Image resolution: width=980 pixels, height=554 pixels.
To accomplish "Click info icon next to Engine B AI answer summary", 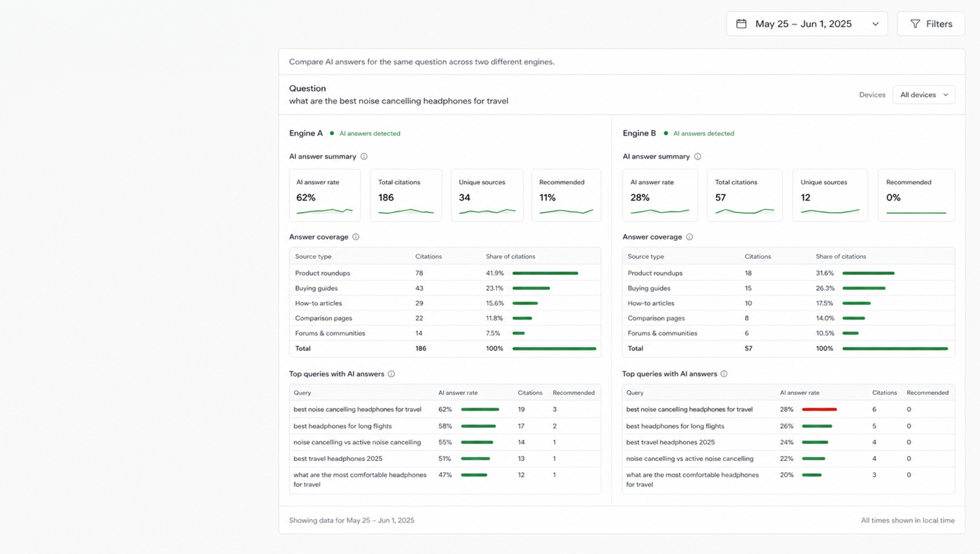I will [x=697, y=157].
